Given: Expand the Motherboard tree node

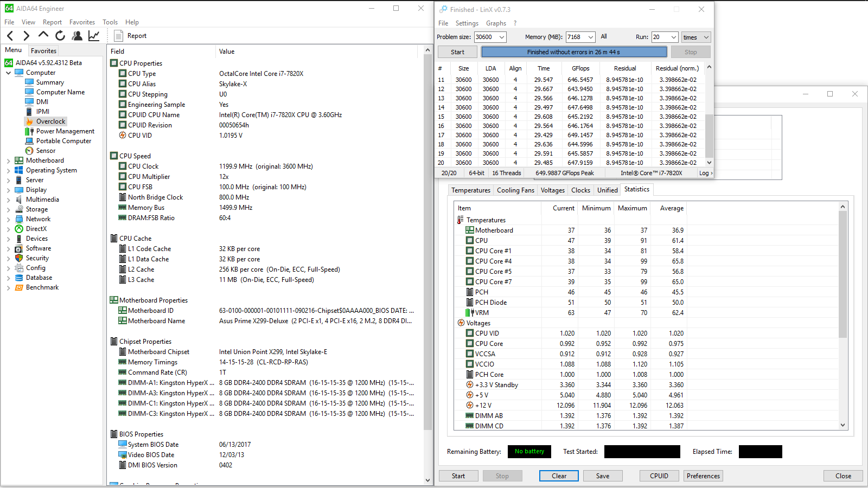Looking at the screenshot, I should tap(8, 160).
